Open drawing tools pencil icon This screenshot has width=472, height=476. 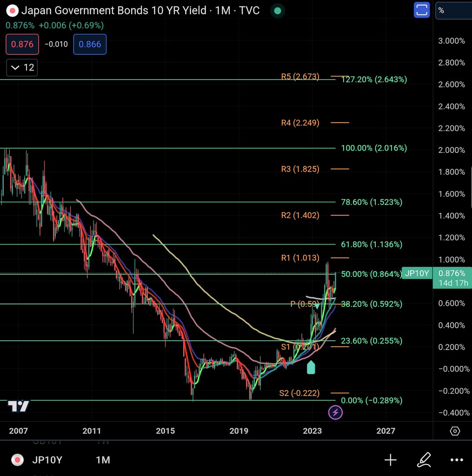click(x=424, y=460)
